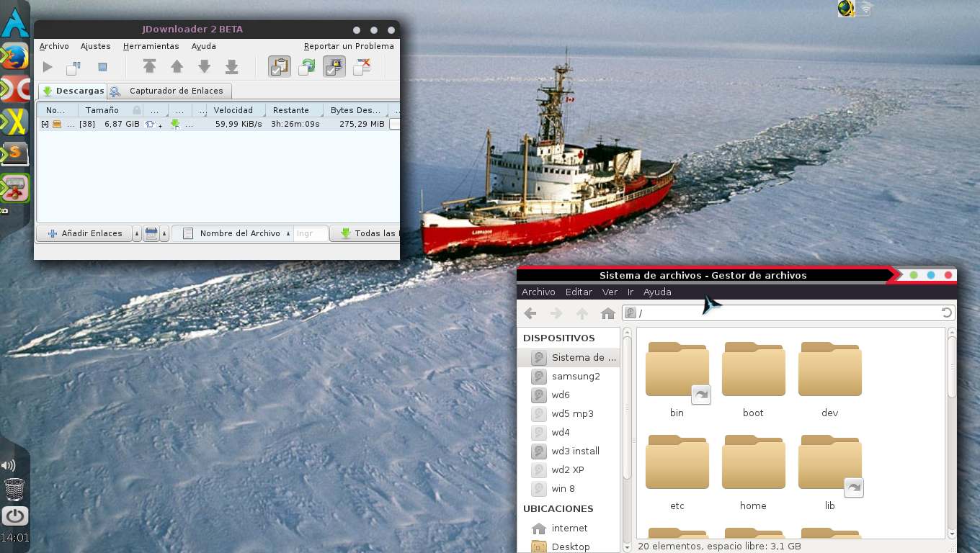Select the boot folder icon
This screenshot has height=553, width=980.
tap(753, 369)
